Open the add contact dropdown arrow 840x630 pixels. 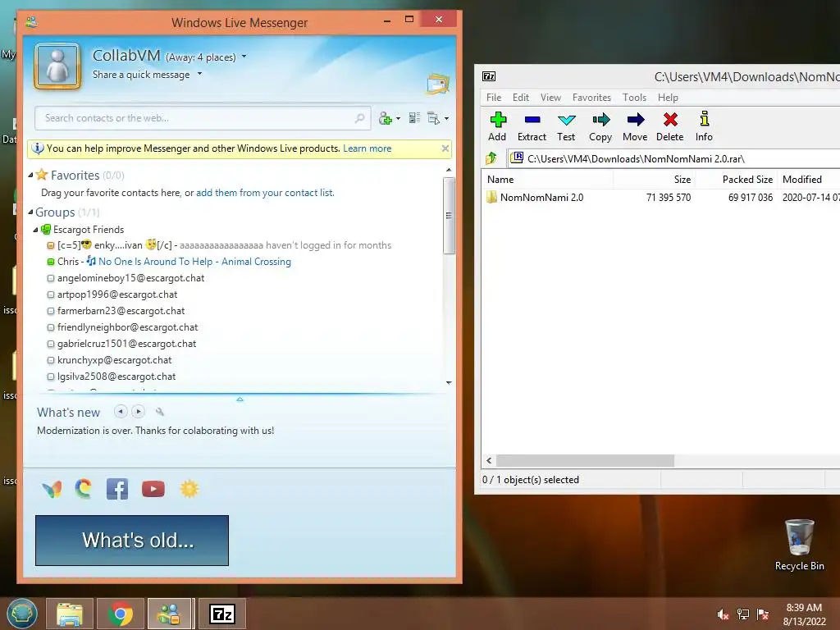(x=398, y=118)
